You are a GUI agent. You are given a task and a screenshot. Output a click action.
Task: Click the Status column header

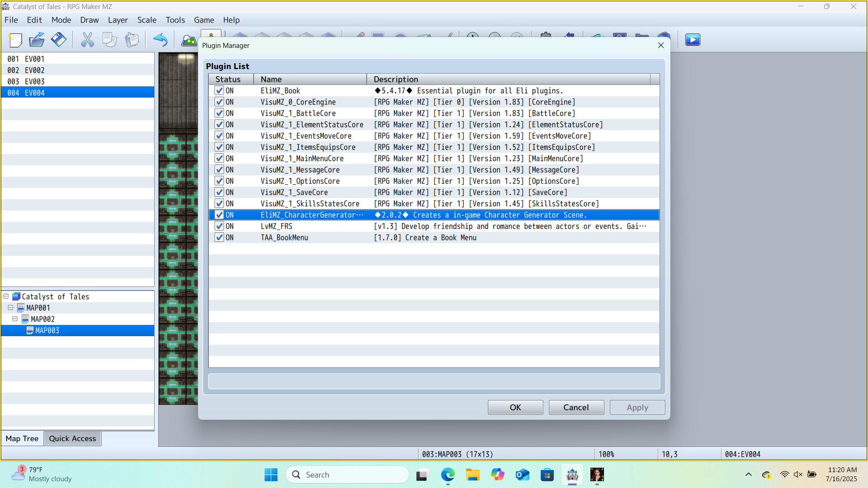click(231, 79)
